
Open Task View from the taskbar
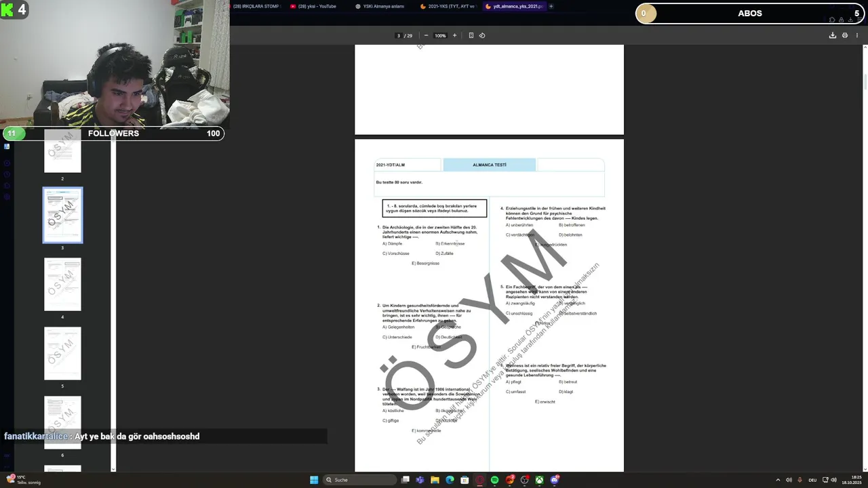405,480
